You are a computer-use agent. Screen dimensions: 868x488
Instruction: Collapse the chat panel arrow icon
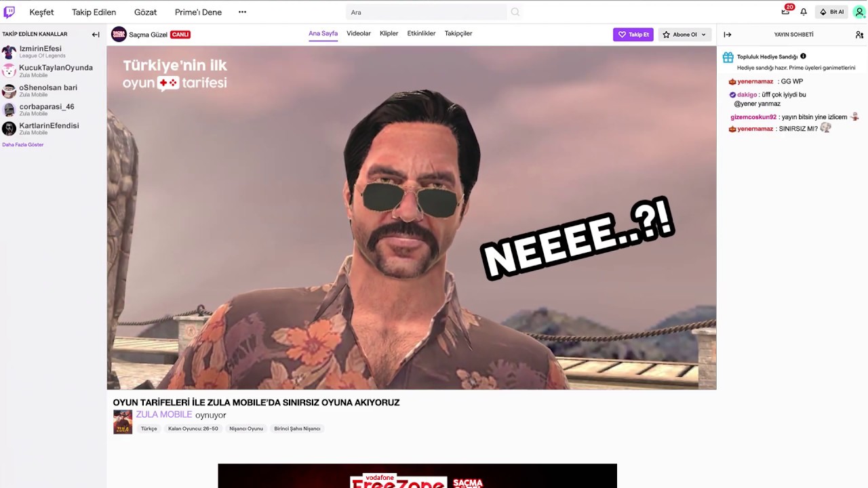tap(727, 35)
